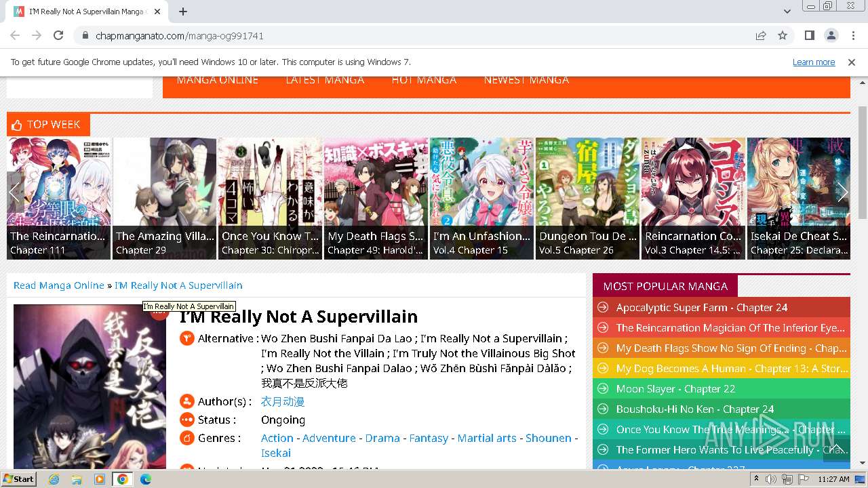Click arrow icon beside Moon Slayer
868x488 pixels.
pos(601,389)
